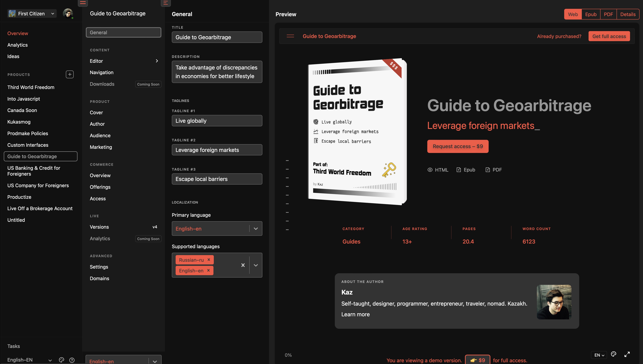Screen dimensions: 643x364
Task: Expand the Editor submenu arrow
Action: point(157,61)
